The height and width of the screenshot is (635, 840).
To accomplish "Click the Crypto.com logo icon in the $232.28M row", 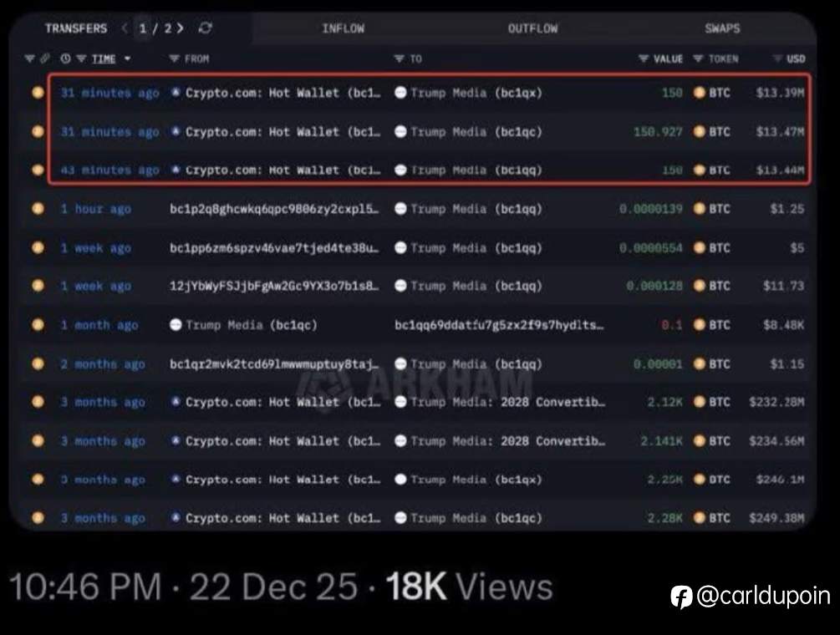I will (176, 402).
